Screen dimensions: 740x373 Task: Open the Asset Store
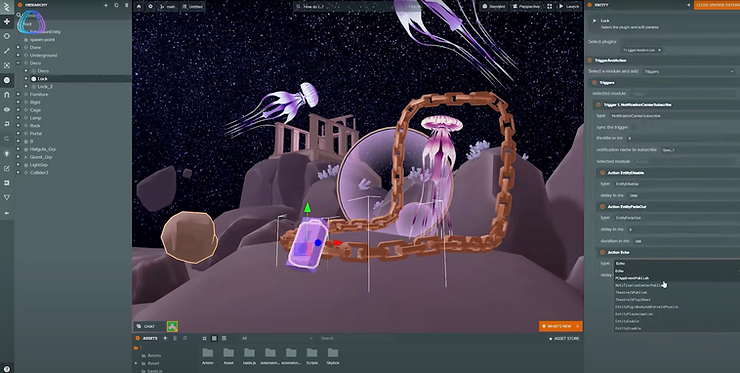tap(564, 339)
